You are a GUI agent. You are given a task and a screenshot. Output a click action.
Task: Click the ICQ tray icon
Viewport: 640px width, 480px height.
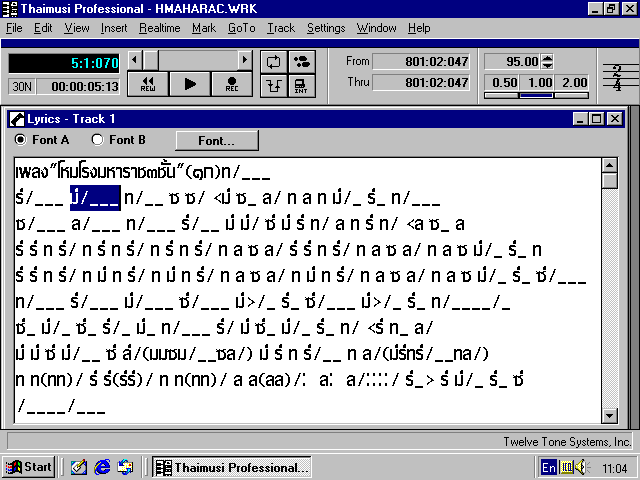567,467
